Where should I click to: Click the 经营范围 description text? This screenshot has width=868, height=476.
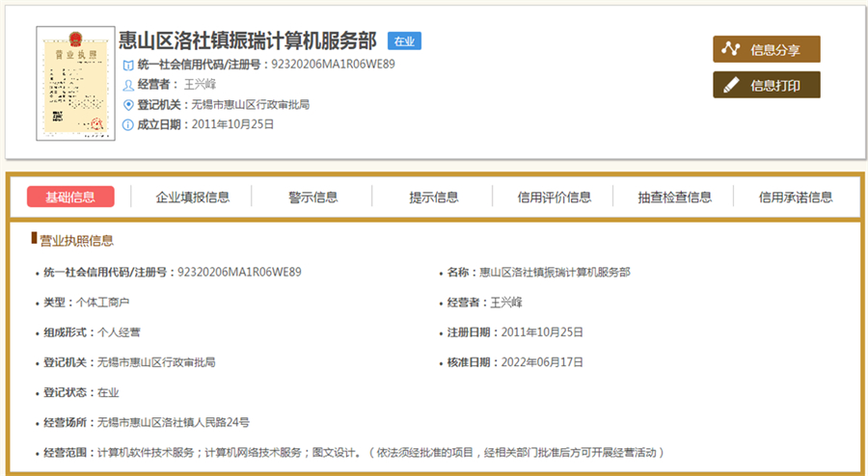coord(381,452)
